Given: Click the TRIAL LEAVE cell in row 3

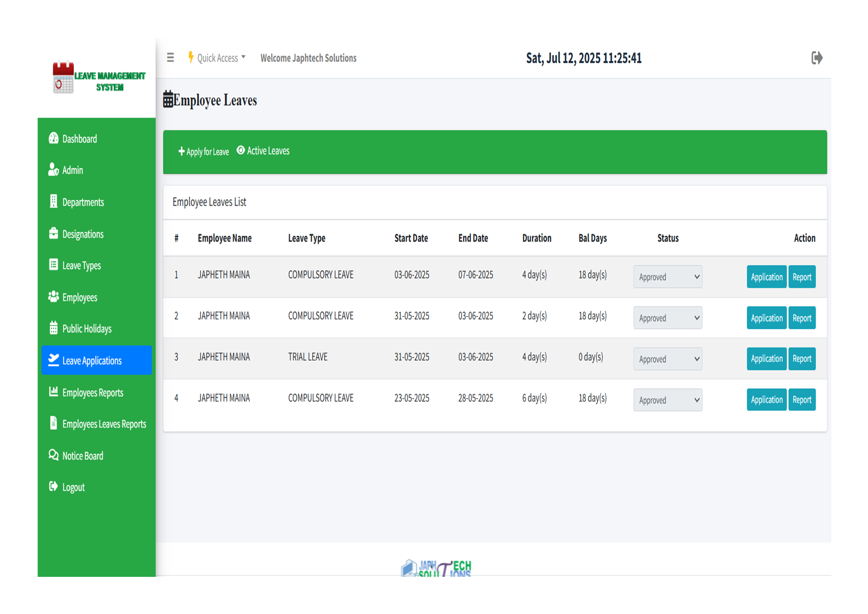Looking at the screenshot, I should (x=308, y=357).
